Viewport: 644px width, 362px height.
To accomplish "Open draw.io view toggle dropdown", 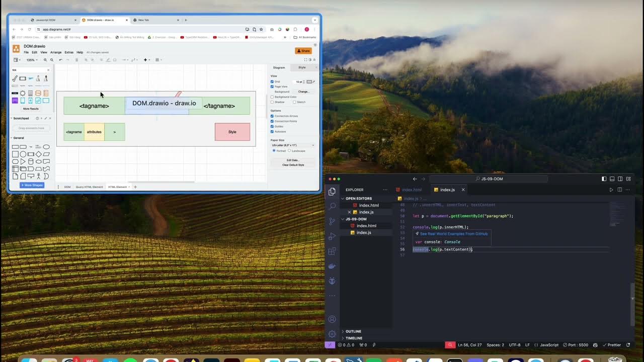I will coord(17,60).
